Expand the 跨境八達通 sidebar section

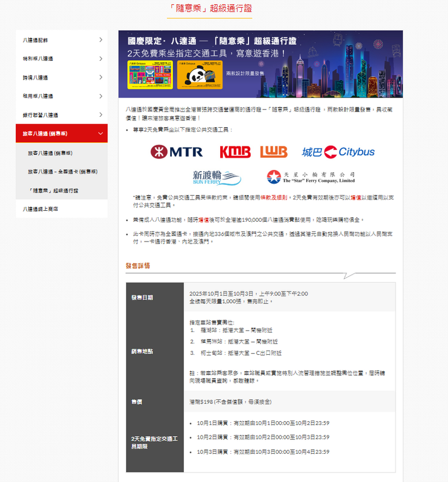(x=62, y=77)
